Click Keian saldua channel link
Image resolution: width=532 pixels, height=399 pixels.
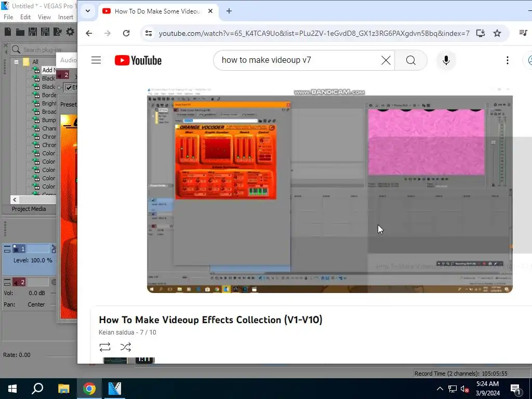[x=116, y=332]
